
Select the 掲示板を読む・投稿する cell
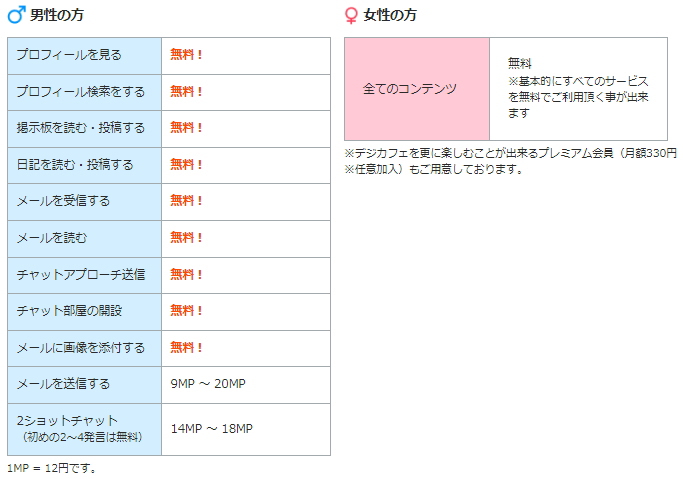(x=85, y=129)
